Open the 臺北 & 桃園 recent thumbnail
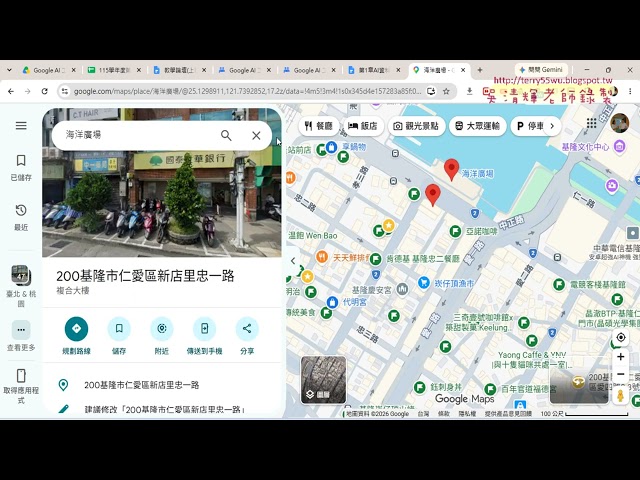Screen dimensions: 640x480 pos(20,276)
